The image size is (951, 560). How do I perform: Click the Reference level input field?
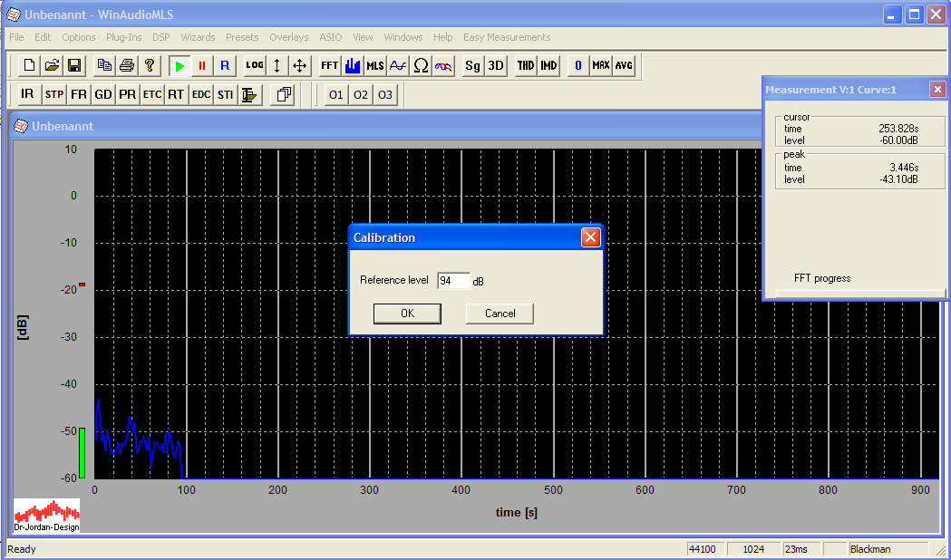point(453,281)
